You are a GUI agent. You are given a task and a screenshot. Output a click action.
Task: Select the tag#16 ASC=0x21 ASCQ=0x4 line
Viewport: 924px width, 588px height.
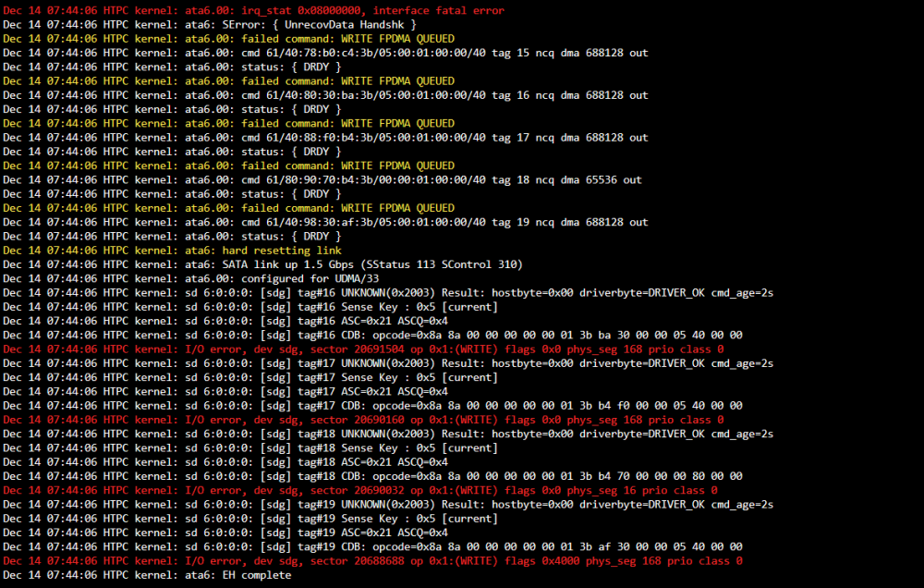[225, 322]
